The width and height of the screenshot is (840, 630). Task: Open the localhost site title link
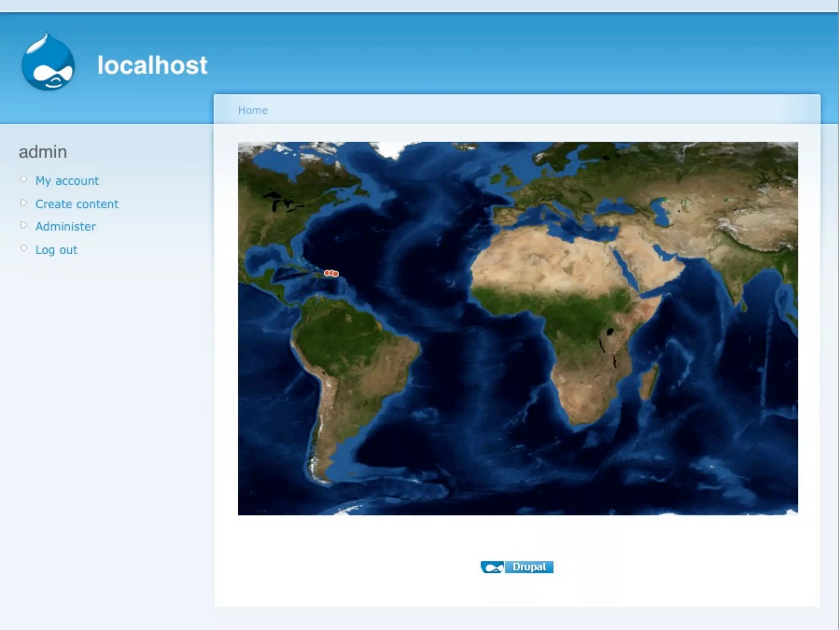click(x=152, y=65)
